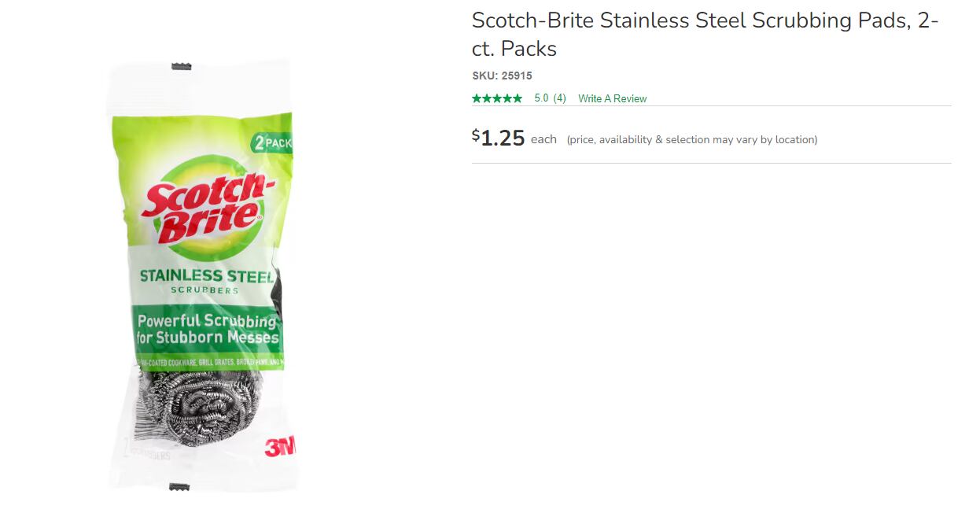The image size is (980, 513).
Task: Click the 5.0 rating value
Action: 540,98
